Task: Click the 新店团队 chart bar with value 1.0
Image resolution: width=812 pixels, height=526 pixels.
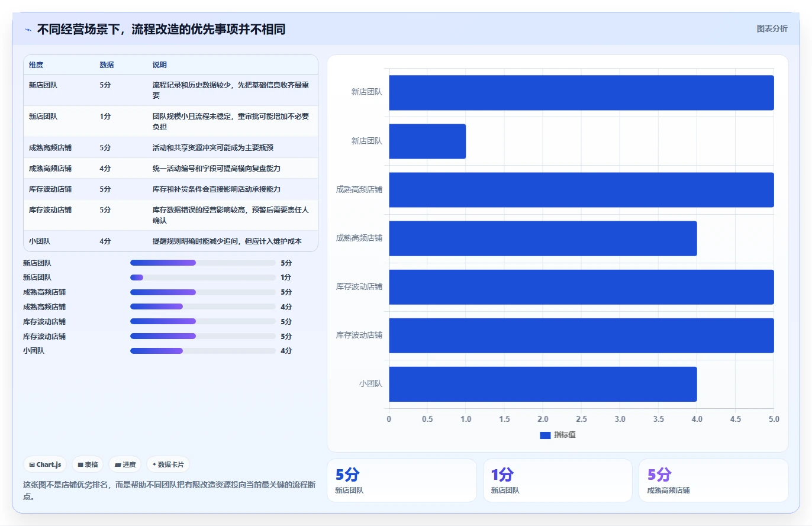Action: coord(427,141)
